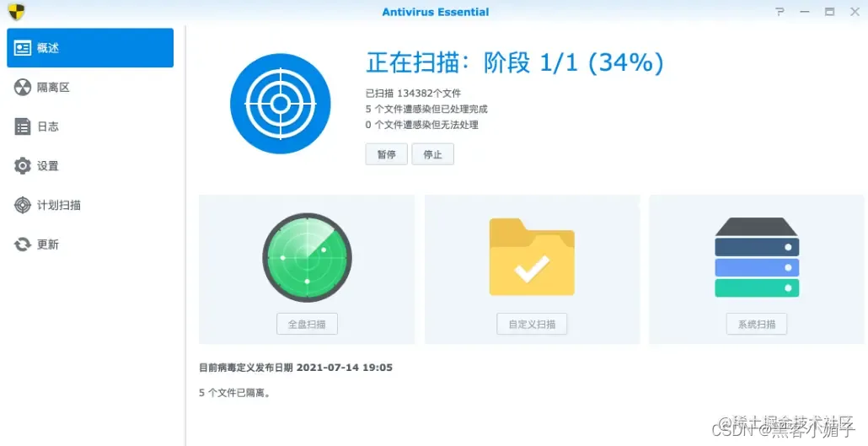Start 系统扫描 system scan
The image size is (868, 446).
coord(757,324)
